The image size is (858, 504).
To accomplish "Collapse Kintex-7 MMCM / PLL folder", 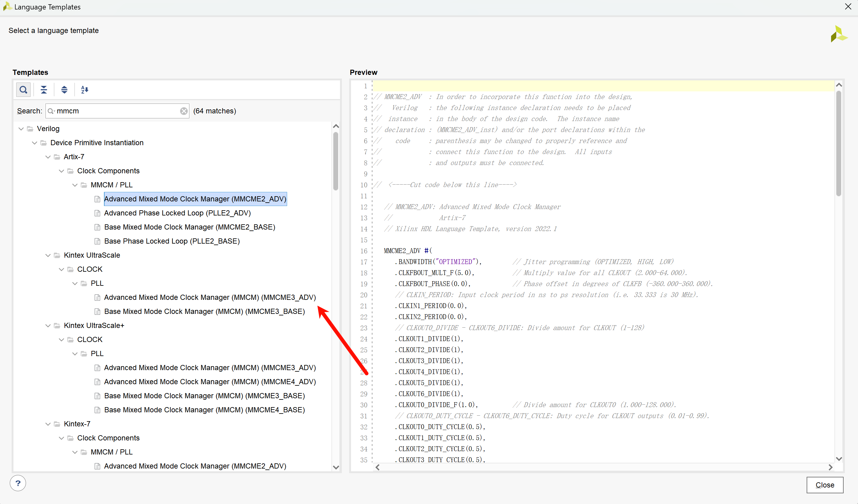I will coord(75,452).
